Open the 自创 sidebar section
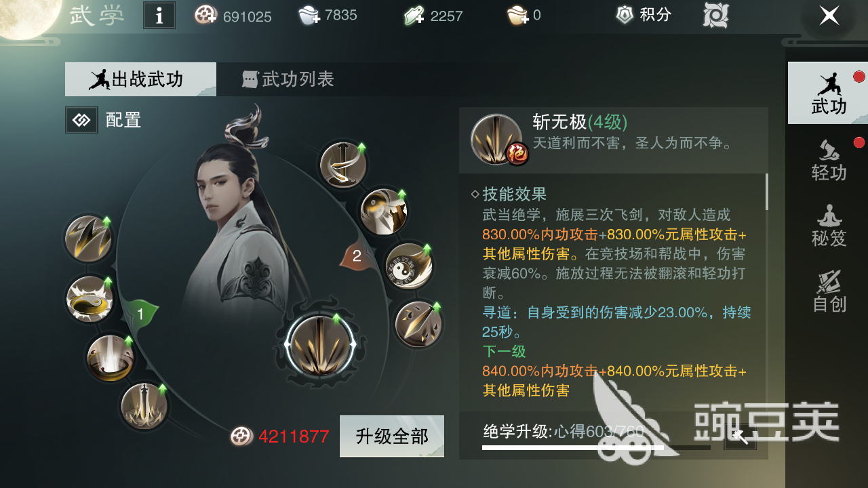This screenshot has height=488, width=868. (x=828, y=291)
